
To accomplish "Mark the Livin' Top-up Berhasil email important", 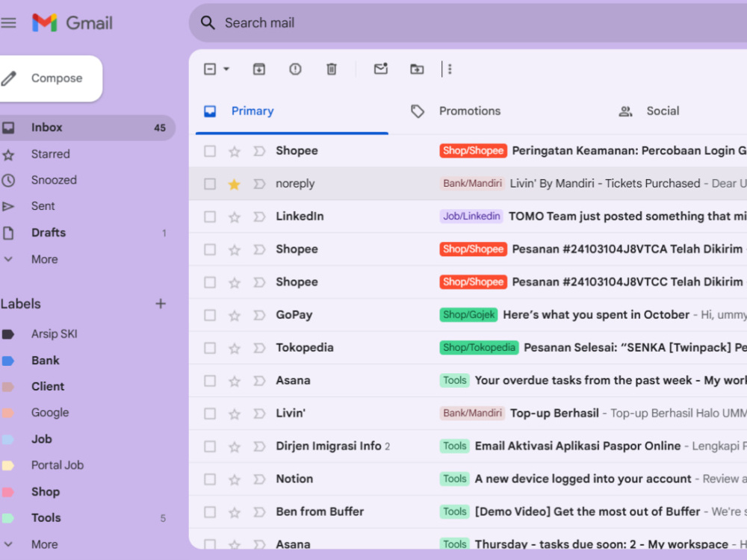I will [x=259, y=414].
